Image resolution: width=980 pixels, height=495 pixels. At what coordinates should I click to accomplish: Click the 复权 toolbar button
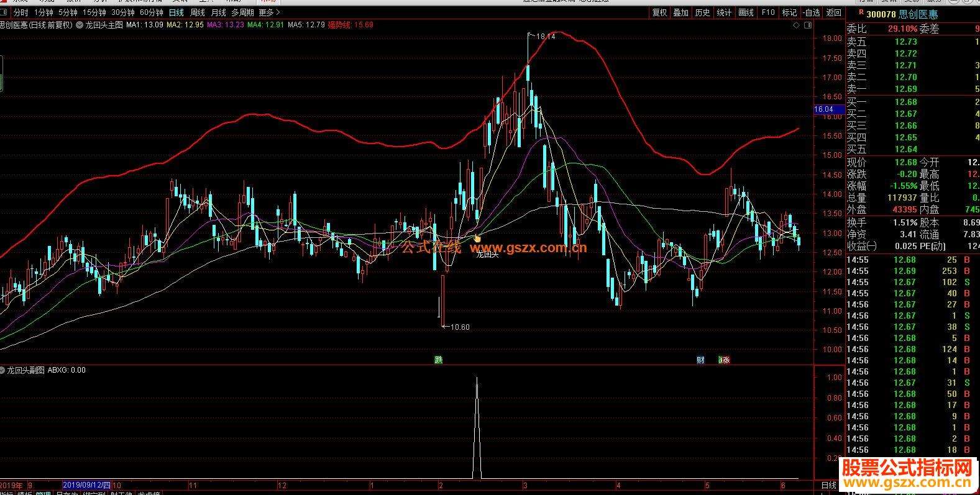point(659,12)
